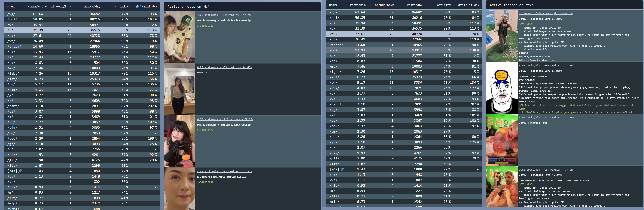Select the /v/ board in the right table

click(x=404, y=23)
